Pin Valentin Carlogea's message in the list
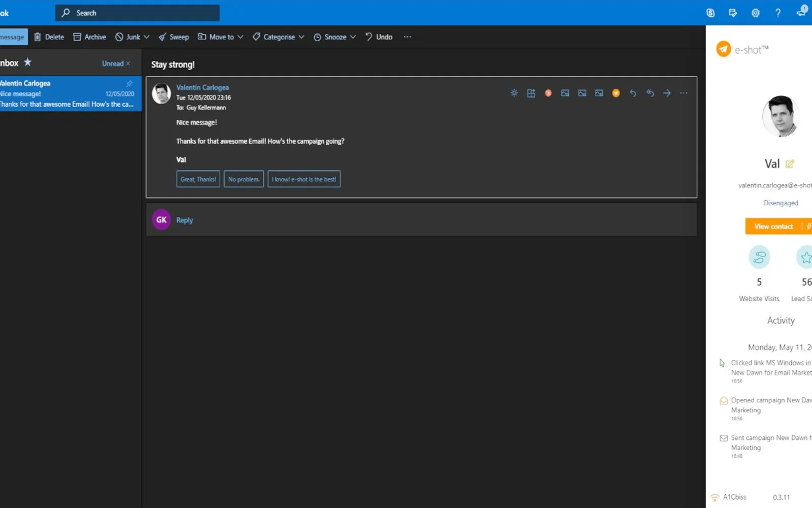This screenshot has height=508, width=812. (x=129, y=83)
